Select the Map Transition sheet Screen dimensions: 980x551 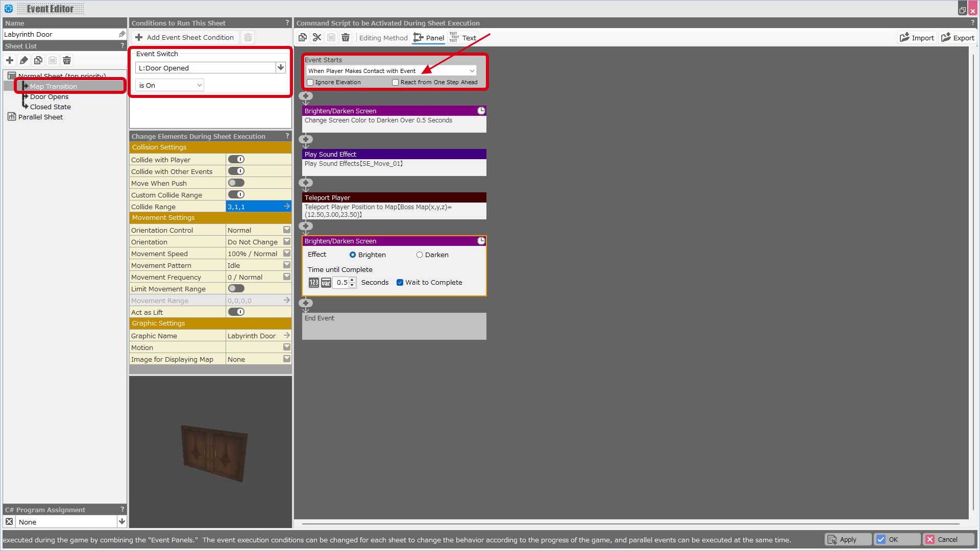[53, 86]
